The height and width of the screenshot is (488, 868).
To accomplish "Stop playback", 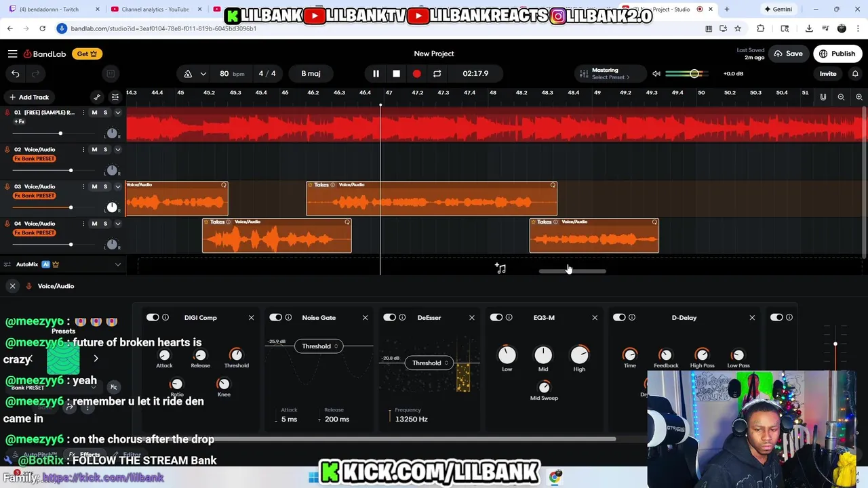I will point(396,73).
